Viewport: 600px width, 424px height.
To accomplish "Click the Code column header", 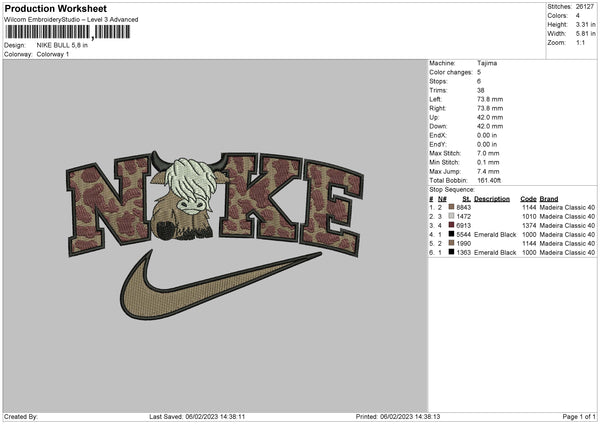I will tap(528, 199).
